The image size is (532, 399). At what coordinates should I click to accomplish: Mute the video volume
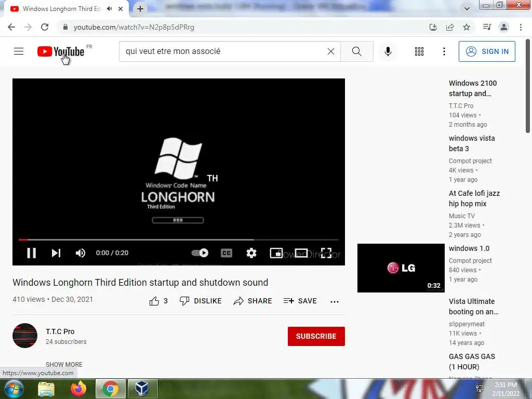[x=81, y=253]
